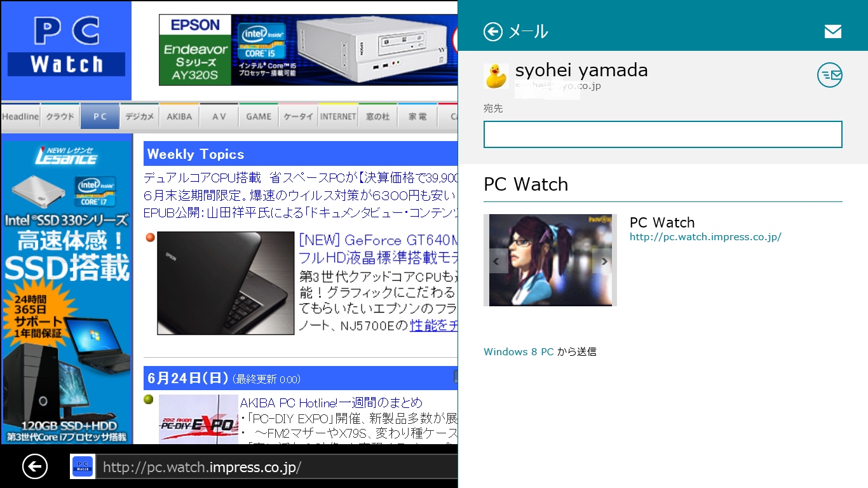Open the ケータイ navigation tab
868x488 pixels.
click(x=299, y=117)
